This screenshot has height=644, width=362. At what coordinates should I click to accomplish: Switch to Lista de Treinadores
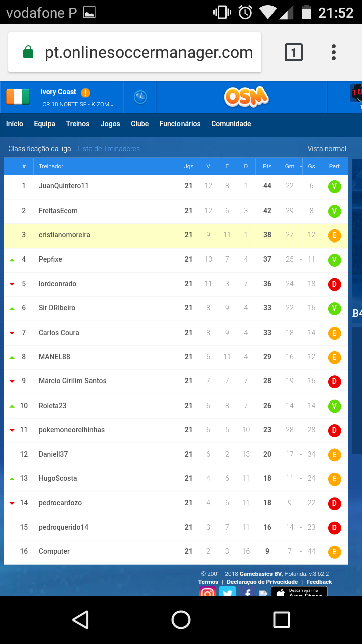click(x=109, y=149)
